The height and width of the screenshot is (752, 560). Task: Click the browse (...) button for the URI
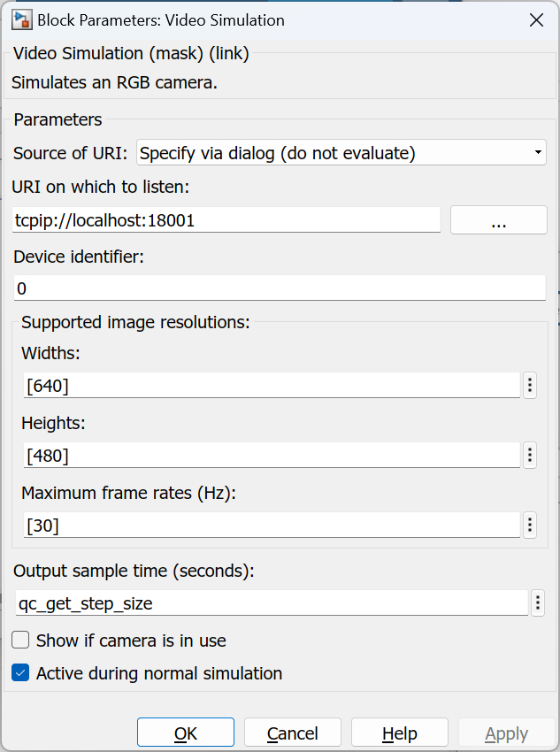point(498,220)
